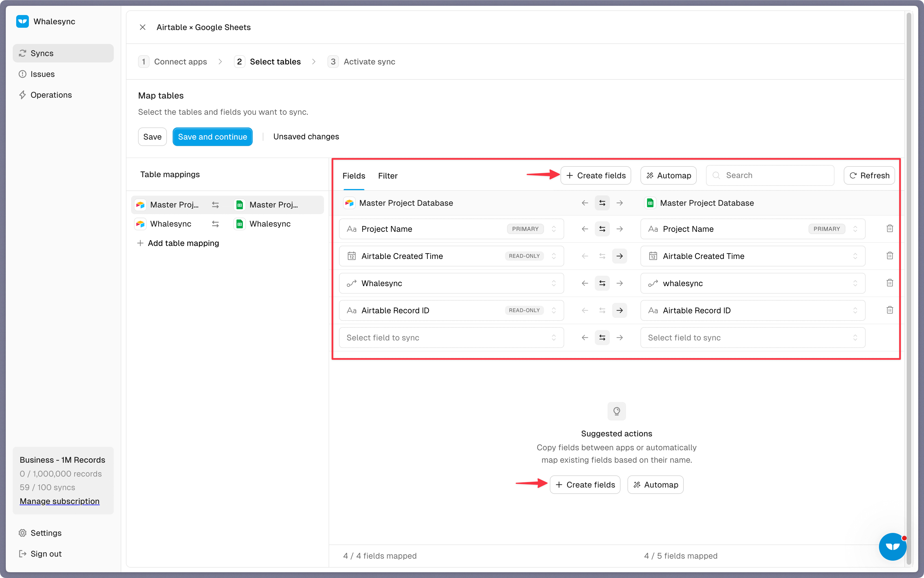The height and width of the screenshot is (578, 924).
Task: Select the Whalesync table mapping row
Action: click(228, 224)
